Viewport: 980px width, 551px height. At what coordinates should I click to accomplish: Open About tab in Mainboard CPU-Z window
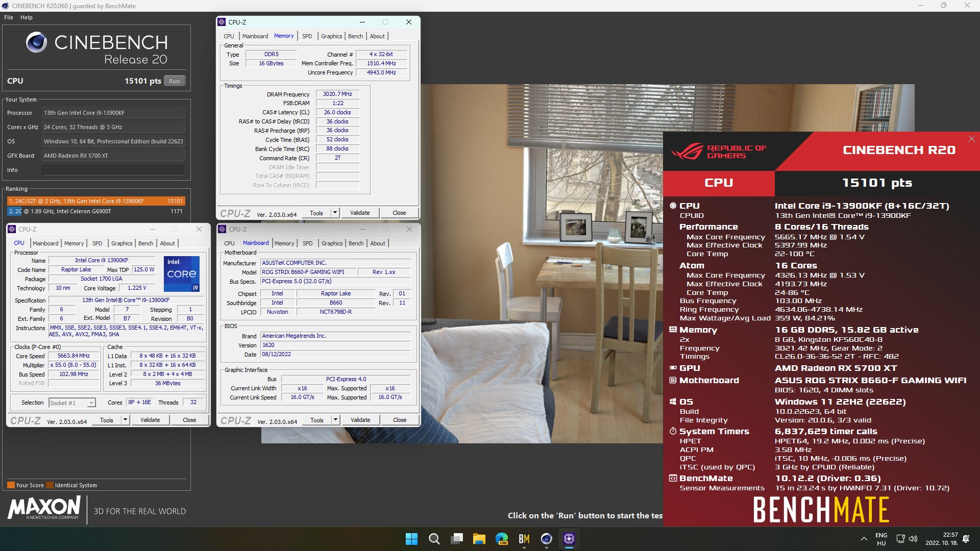click(x=378, y=243)
